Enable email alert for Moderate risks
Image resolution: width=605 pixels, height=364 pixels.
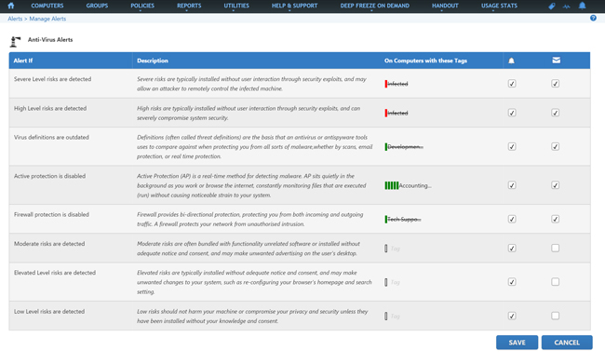(555, 249)
